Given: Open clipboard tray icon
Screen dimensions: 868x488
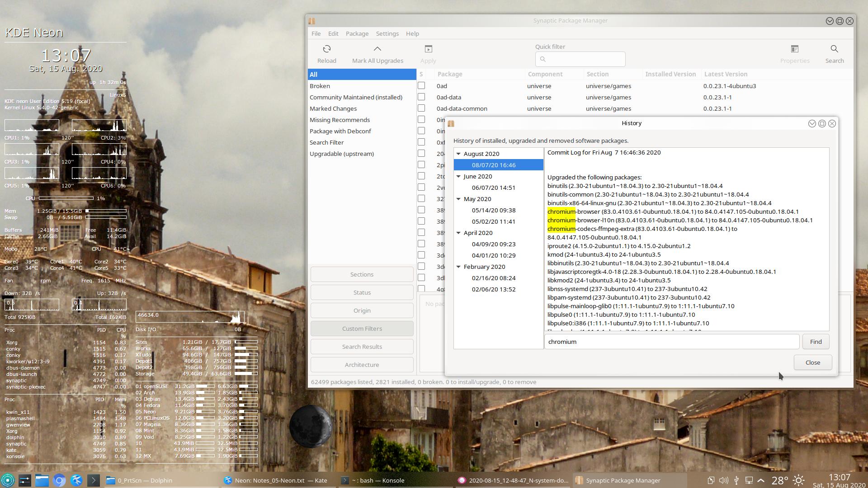Looking at the screenshot, I should (x=711, y=480).
